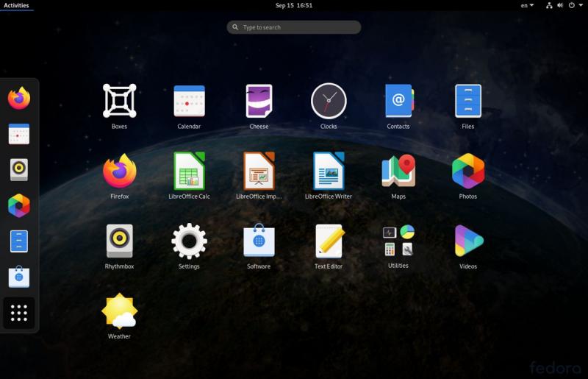The image size is (588, 379).
Task: Open the clock and date menu
Action: click(294, 5)
